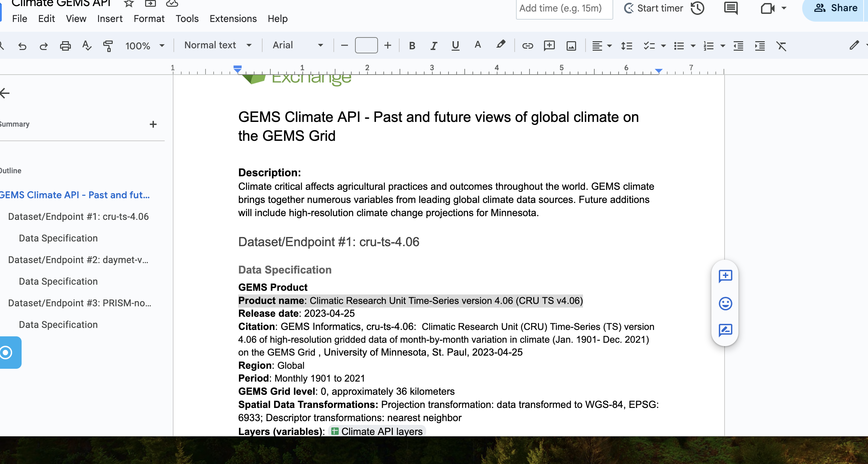Click the clear formatting icon
868x464 pixels.
pyautogui.click(x=781, y=46)
